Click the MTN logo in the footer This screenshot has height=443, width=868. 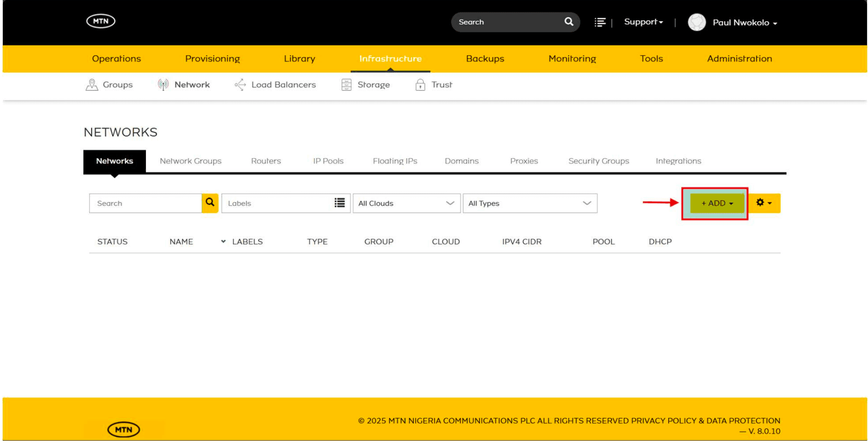point(124,430)
